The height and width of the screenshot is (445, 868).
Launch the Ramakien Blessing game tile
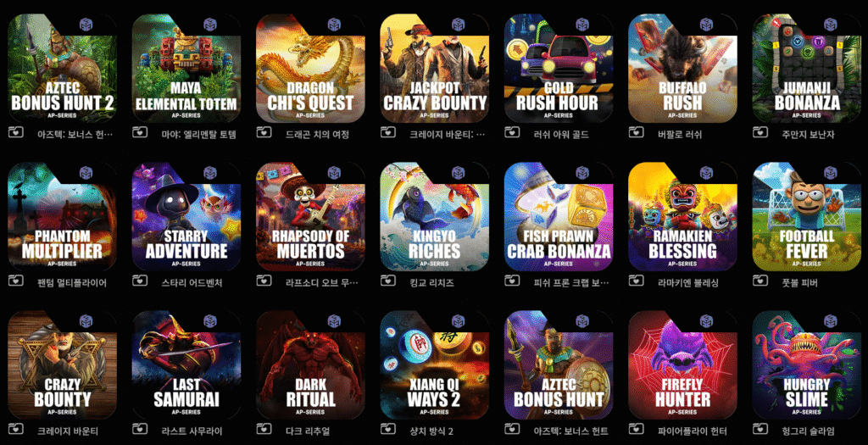(x=683, y=216)
